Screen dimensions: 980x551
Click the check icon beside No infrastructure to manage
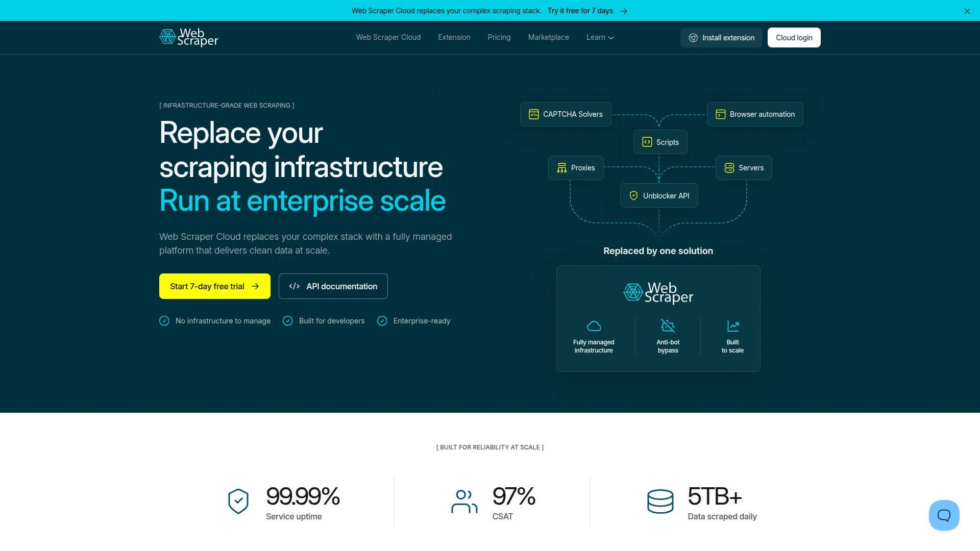pos(164,321)
